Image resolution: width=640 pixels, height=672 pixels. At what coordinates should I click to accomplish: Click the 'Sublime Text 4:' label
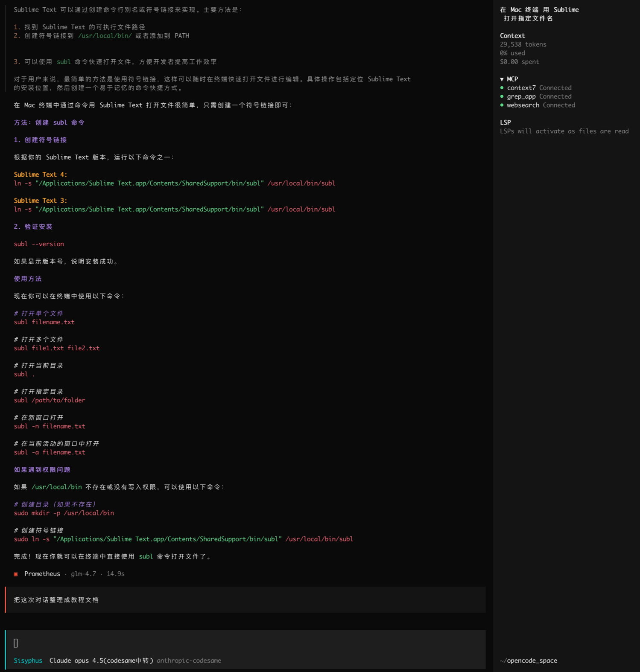[x=41, y=175]
